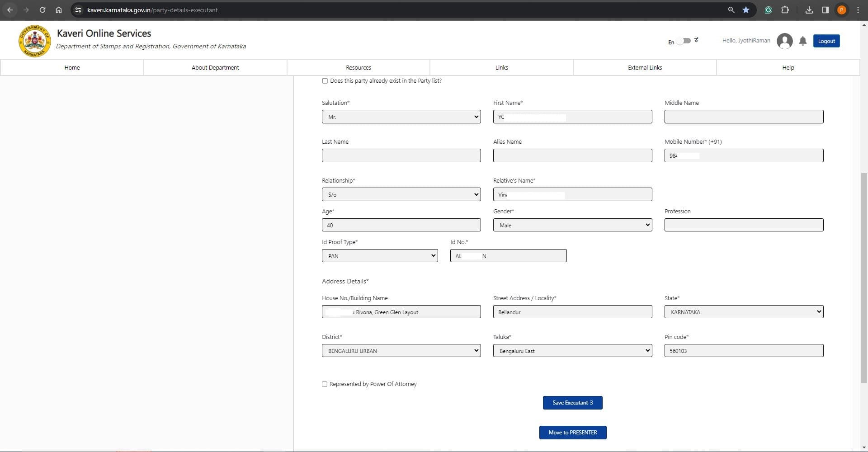Image resolution: width=868 pixels, height=452 pixels.
Task: Click Move to PRESENTER button
Action: [572, 433]
